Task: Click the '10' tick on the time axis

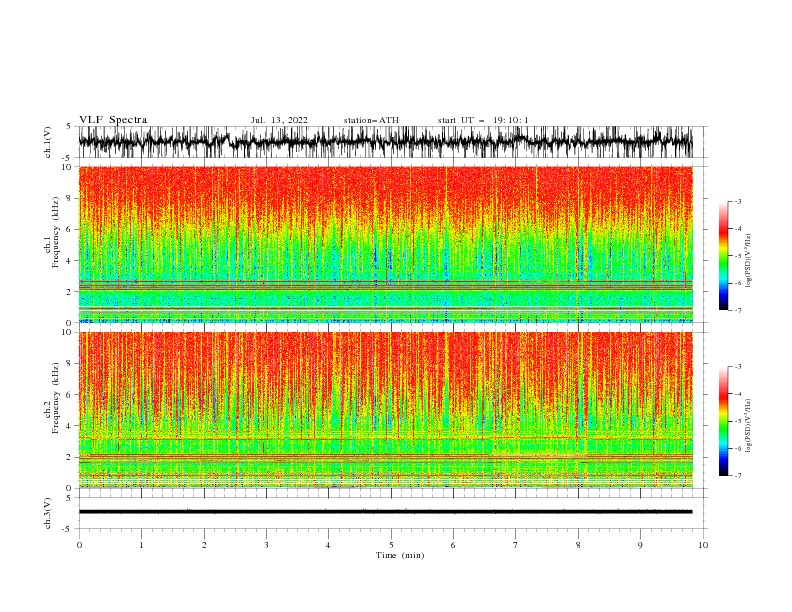Action: pos(703,545)
